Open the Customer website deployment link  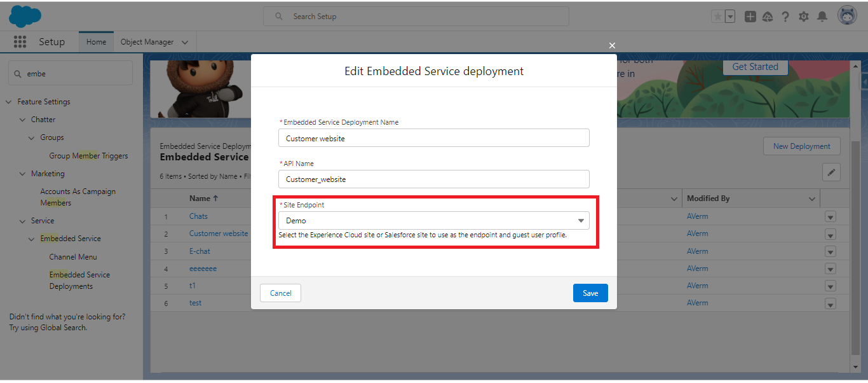pyautogui.click(x=219, y=233)
